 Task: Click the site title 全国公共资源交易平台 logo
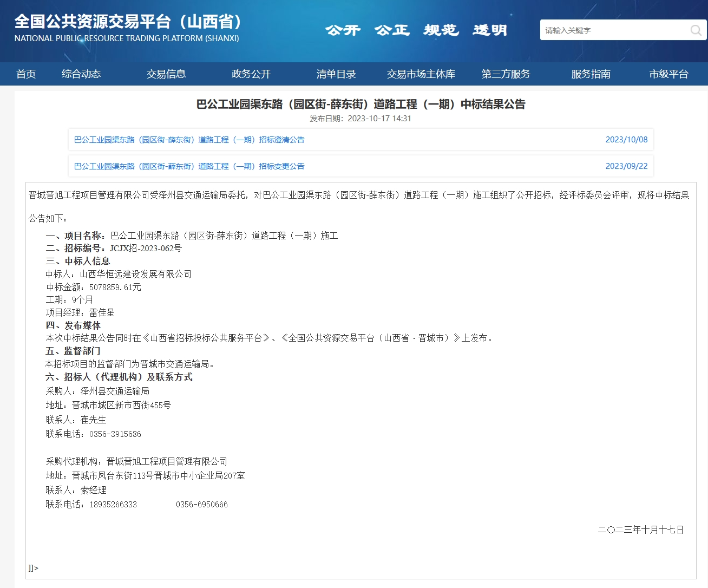pos(128,22)
